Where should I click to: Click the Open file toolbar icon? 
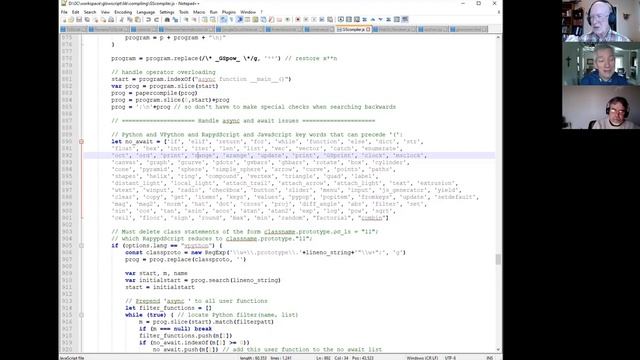(x=71, y=20)
